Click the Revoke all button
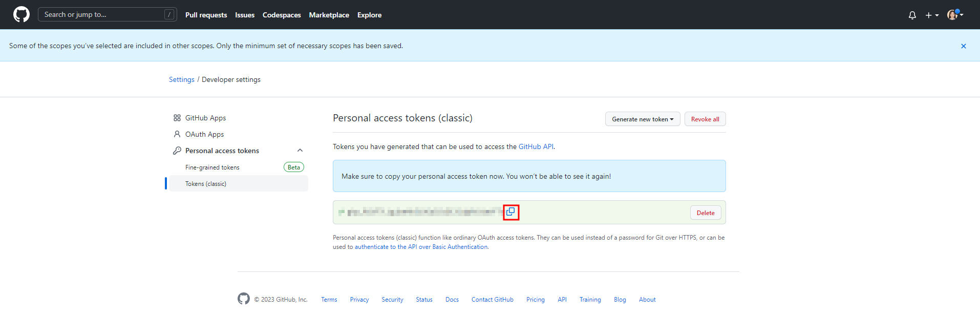Image resolution: width=980 pixels, height=317 pixels. [x=705, y=119]
